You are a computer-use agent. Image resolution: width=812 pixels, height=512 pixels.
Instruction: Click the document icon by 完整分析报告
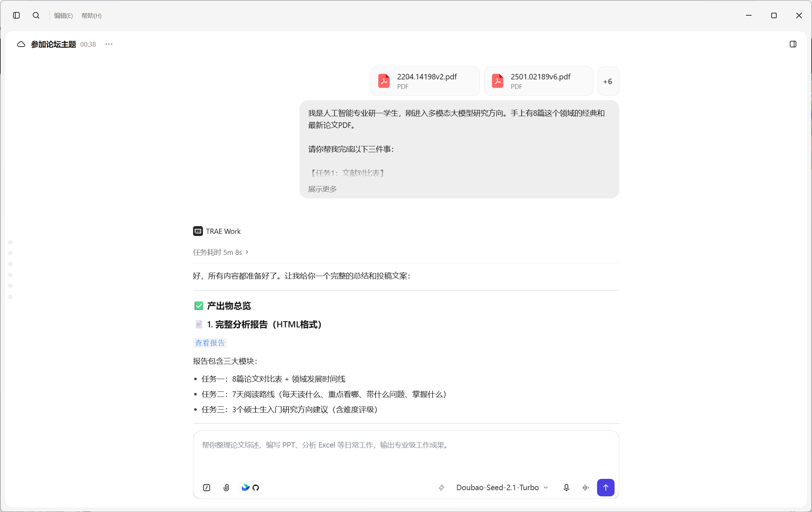click(199, 324)
